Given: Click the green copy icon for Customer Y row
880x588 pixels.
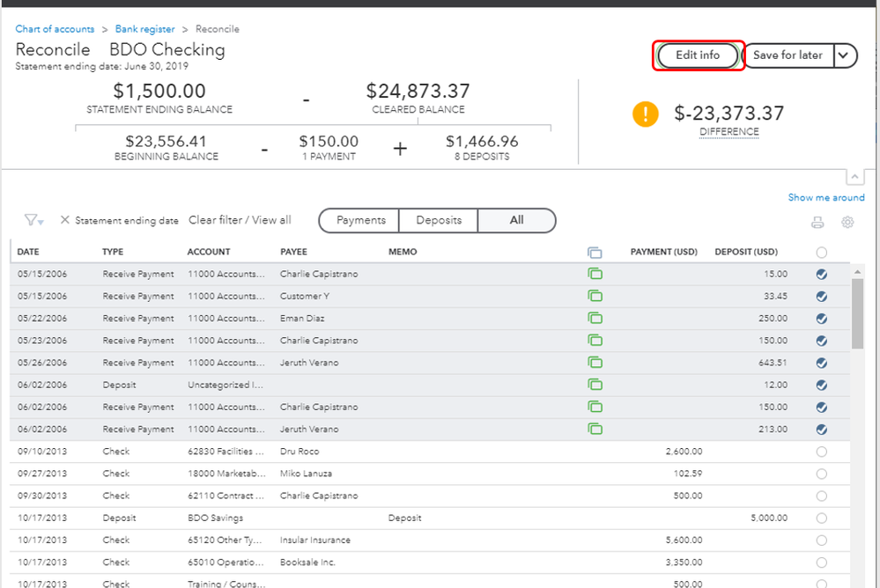Looking at the screenshot, I should pyautogui.click(x=595, y=296).
